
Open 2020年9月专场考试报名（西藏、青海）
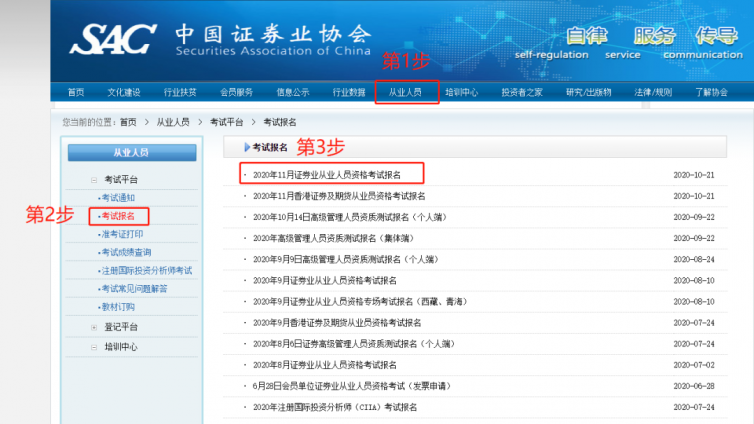[x=360, y=302]
